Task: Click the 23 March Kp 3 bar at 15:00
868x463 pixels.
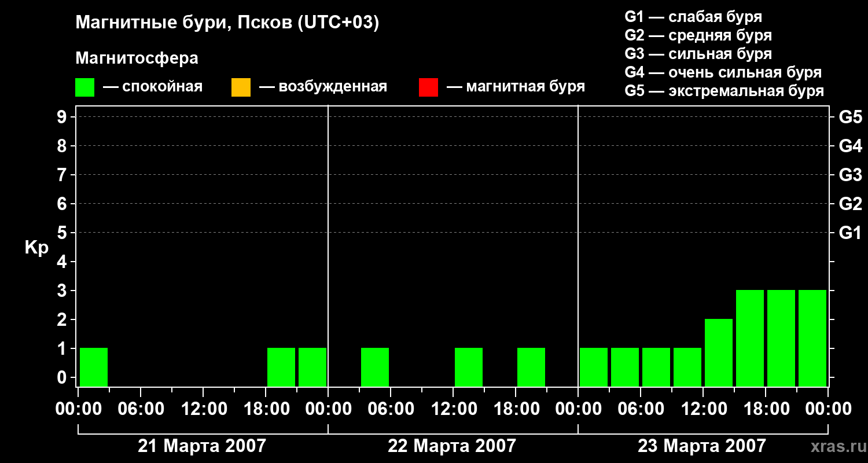Action: tap(750, 338)
